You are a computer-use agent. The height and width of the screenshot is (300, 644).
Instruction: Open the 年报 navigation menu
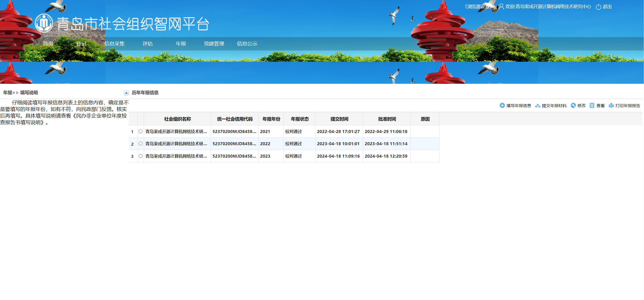(181, 44)
